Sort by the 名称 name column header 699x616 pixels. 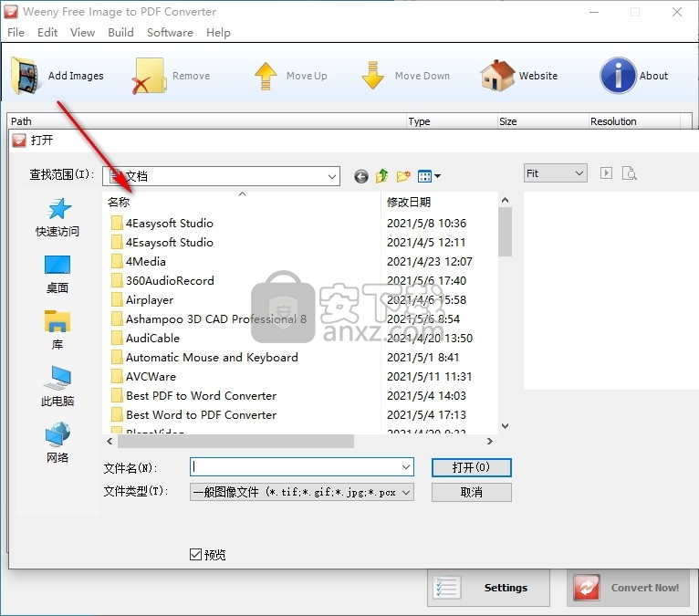[x=241, y=202]
